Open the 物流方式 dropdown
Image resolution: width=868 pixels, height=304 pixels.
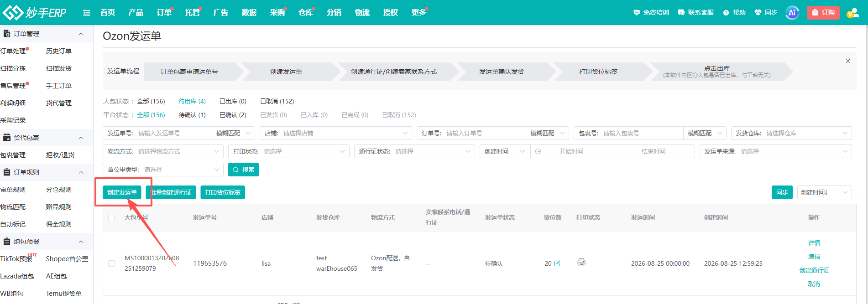[x=163, y=151]
